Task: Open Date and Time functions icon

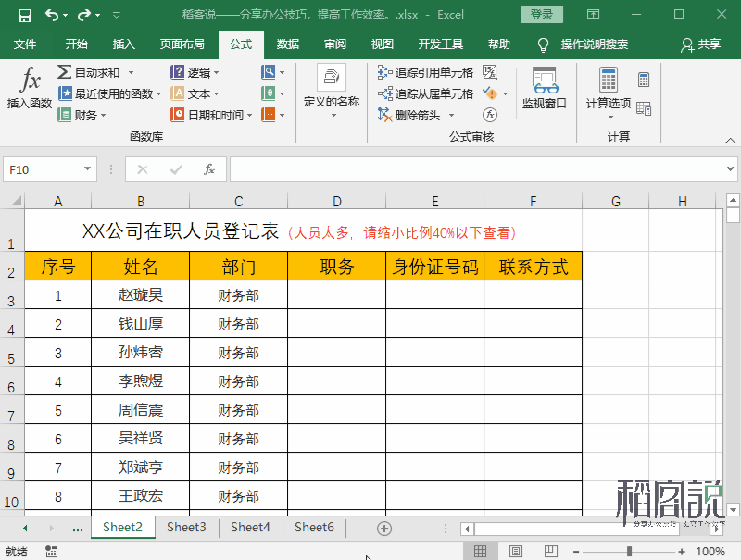Action: [177, 115]
